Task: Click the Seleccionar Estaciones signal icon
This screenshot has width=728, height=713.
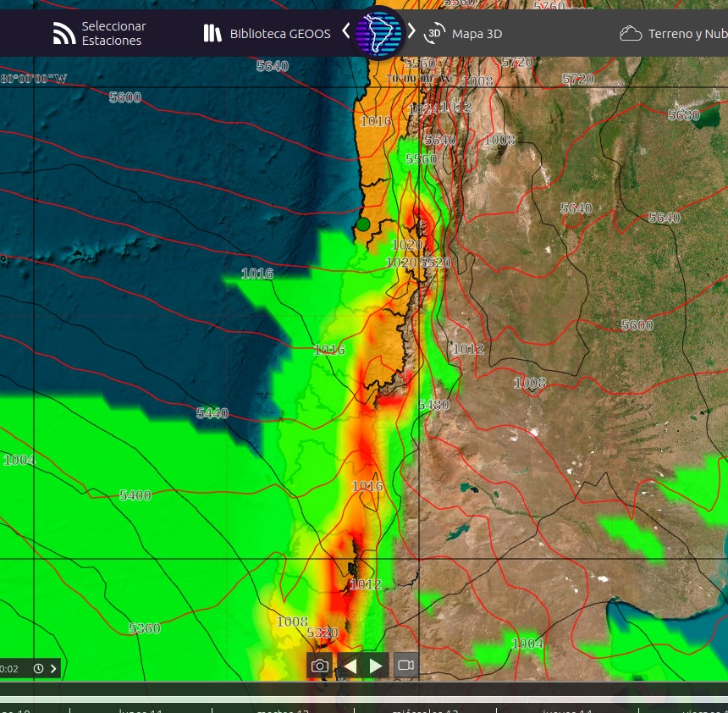Action: click(64, 33)
